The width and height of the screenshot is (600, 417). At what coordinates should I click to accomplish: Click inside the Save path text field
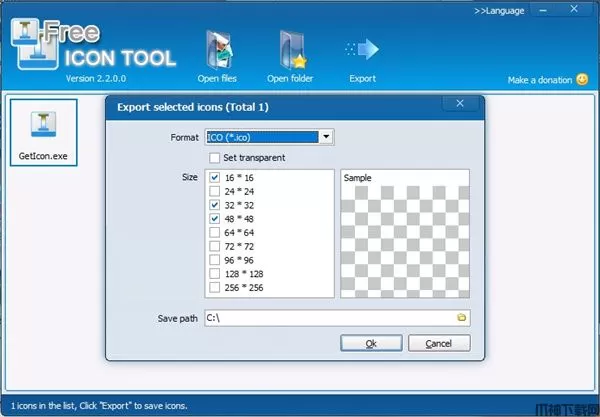[x=328, y=317]
